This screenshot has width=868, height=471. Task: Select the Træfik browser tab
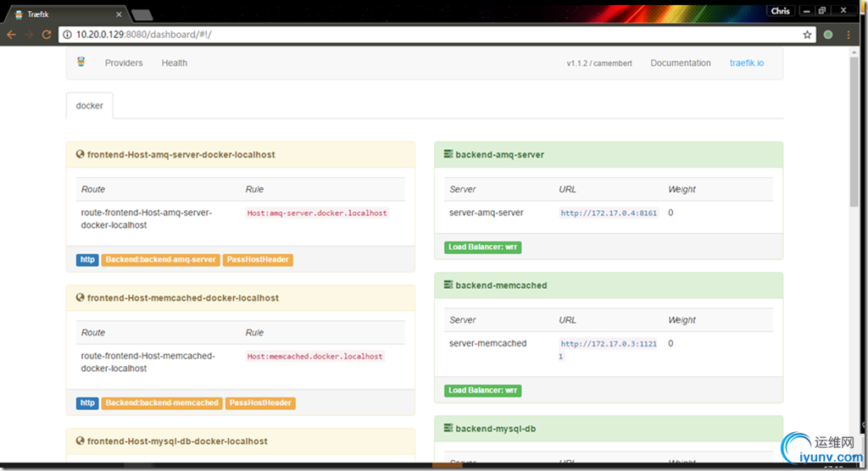tap(66, 14)
